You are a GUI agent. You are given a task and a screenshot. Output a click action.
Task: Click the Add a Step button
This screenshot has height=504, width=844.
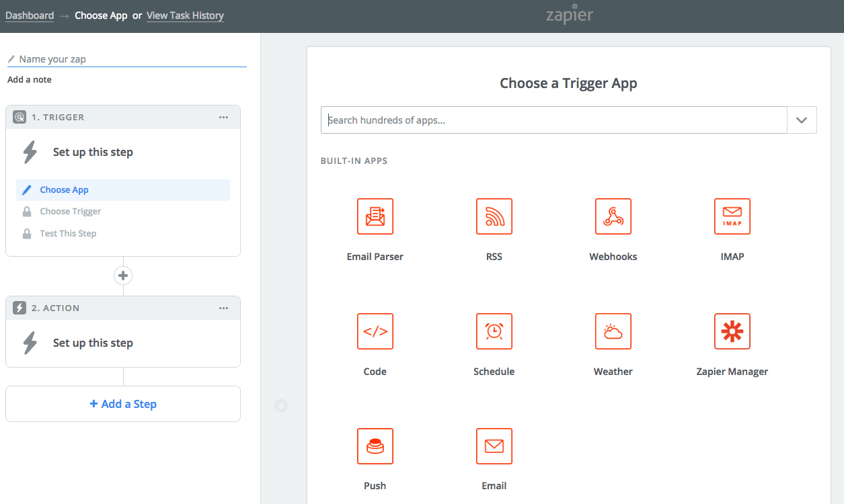[123, 404]
